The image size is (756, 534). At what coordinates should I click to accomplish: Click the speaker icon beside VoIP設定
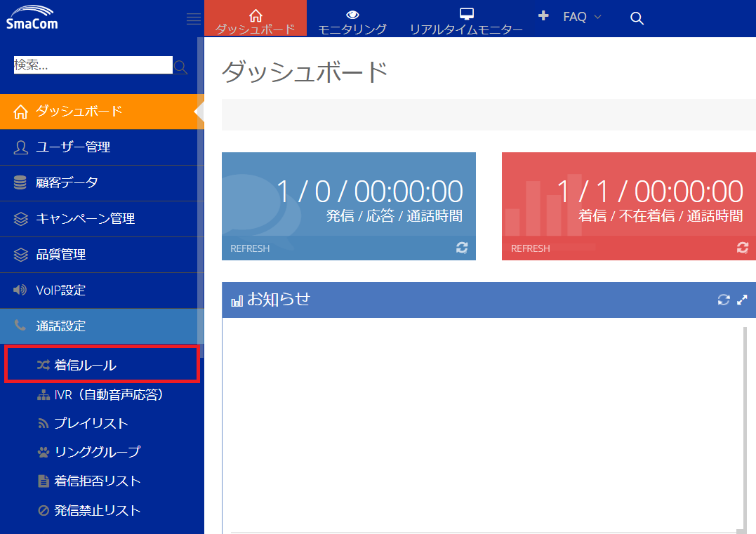(20, 290)
